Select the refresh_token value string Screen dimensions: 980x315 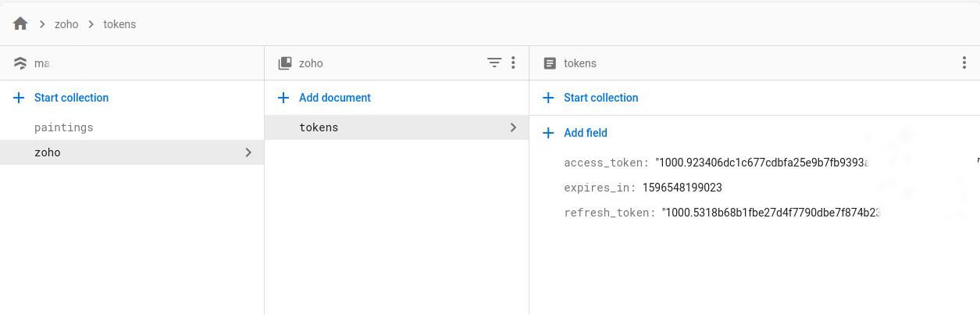coord(771,213)
